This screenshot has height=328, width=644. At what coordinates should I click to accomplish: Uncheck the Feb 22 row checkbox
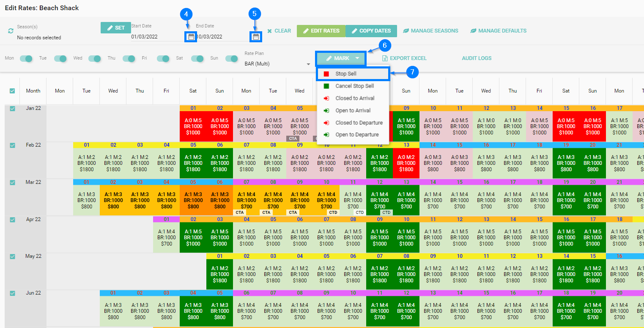point(12,145)
